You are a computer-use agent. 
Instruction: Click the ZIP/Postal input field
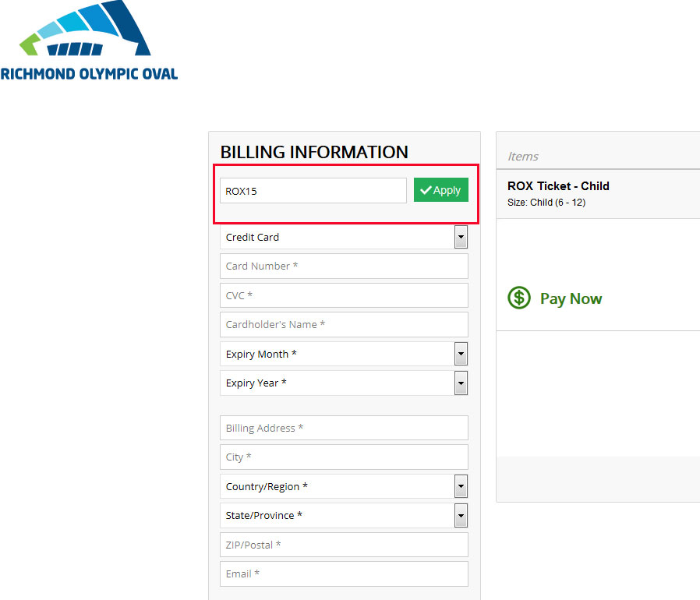(344, 545)
